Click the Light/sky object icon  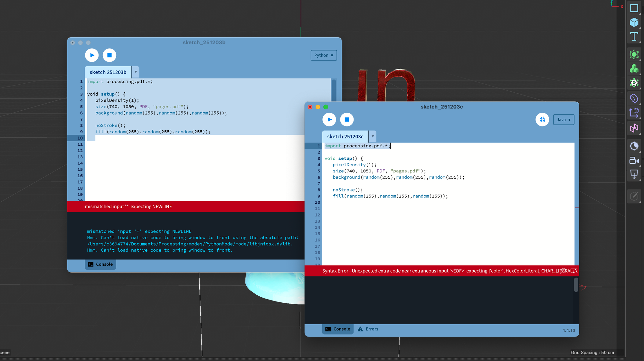tap(634, 146)
